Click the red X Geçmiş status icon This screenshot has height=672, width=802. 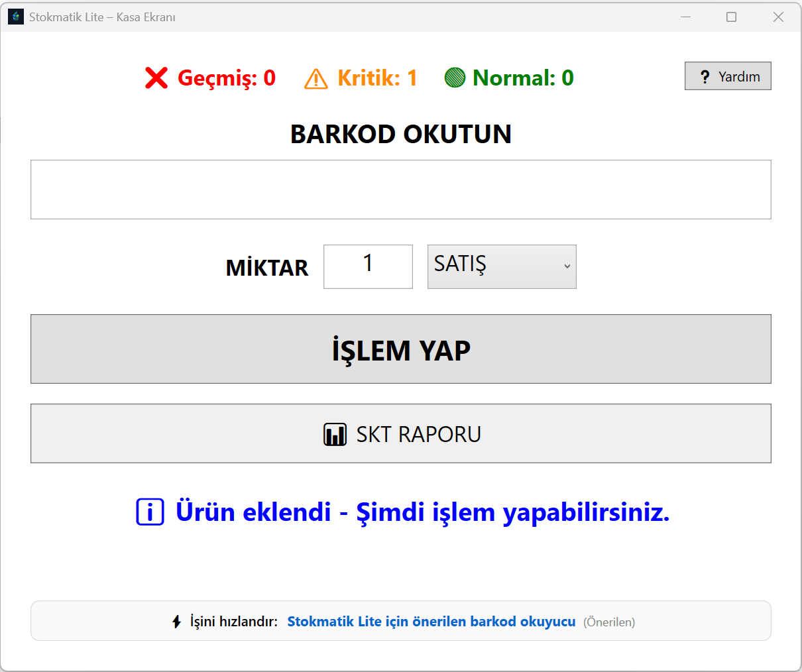(x=155, y=78)
